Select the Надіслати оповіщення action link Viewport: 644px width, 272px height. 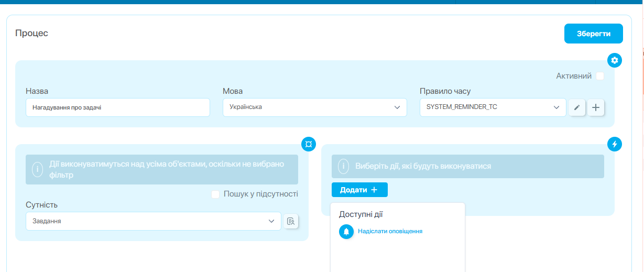390,231
